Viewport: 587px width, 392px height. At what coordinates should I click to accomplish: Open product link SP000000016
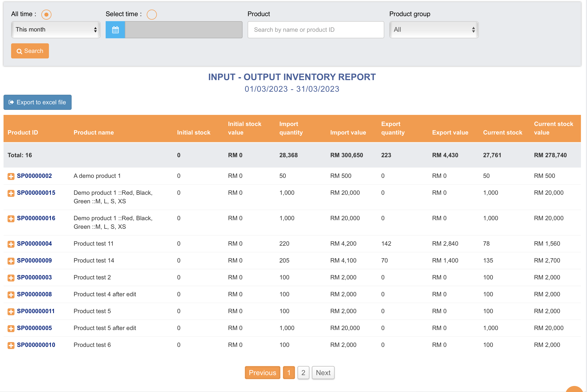pyautogui.click(x=36, y=218)
